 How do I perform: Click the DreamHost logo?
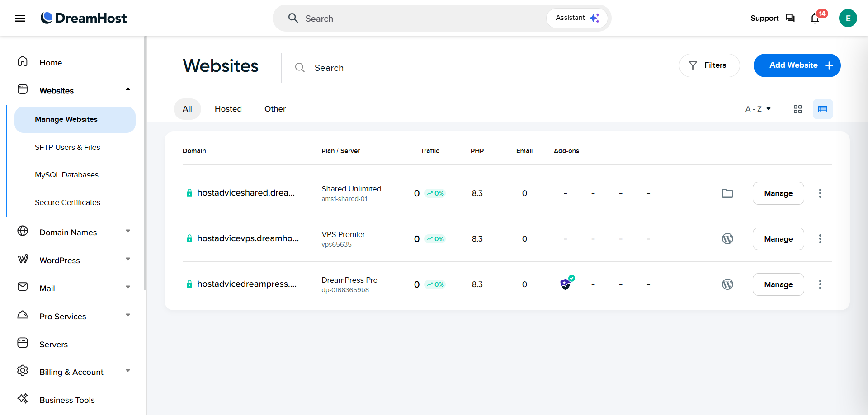click(x=84, y=18)
